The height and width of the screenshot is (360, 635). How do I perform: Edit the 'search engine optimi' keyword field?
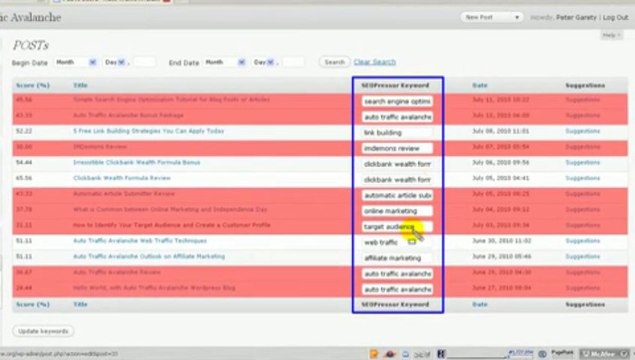point(397,101)
